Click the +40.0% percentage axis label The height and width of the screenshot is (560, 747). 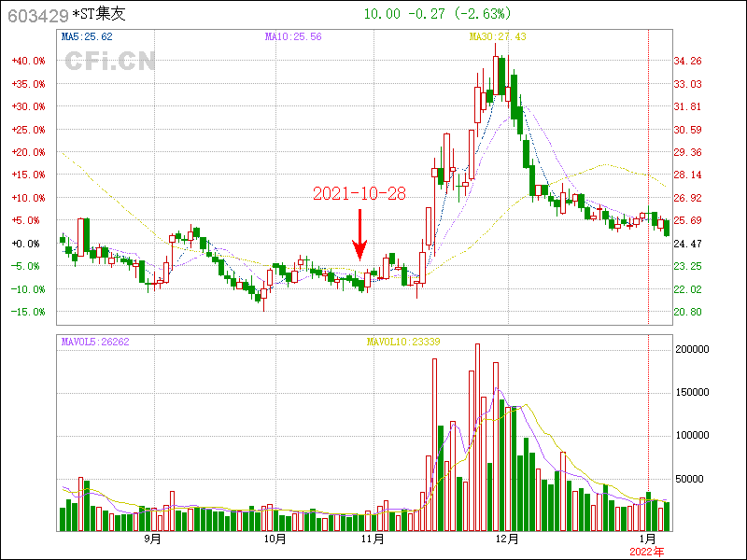27,61
